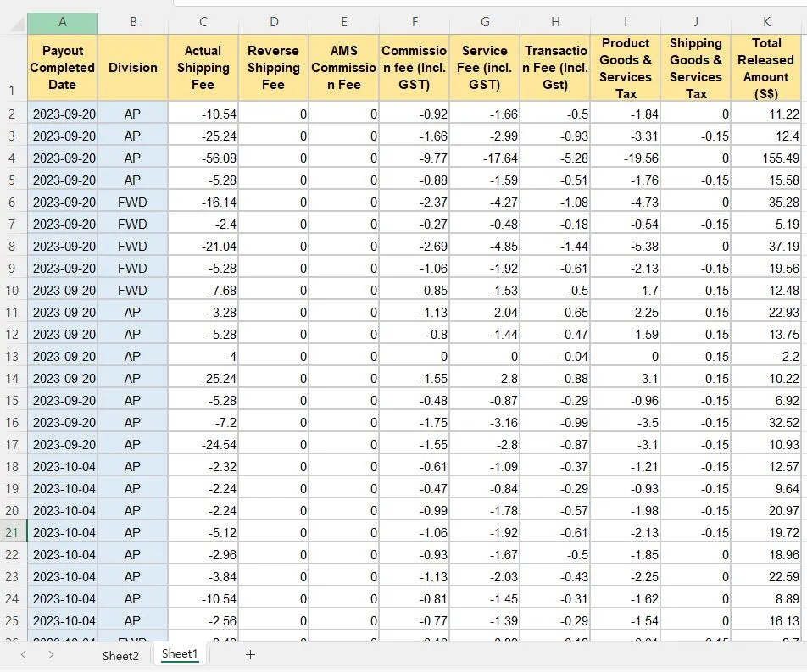The height and width of the screenshot is (672, 807).
Task: Go to previous sheet tab arrow
Action: 23,655
